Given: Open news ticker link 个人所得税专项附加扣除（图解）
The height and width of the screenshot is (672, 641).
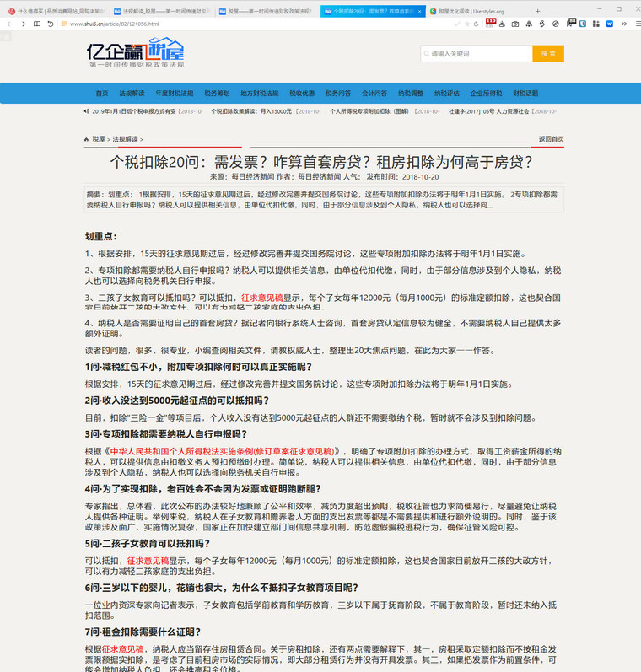Looking at the screenshot, I should coord(369,111).
